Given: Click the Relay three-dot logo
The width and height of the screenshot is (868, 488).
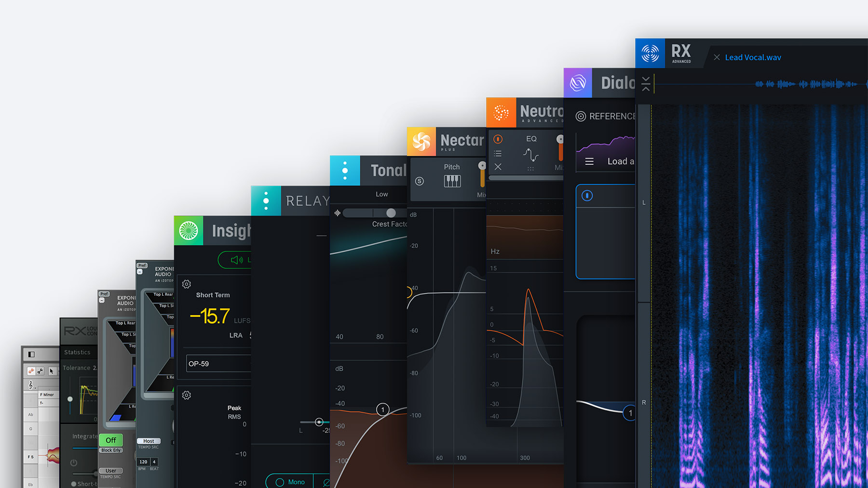Looking at the screenshot, I should coord(266,201).
